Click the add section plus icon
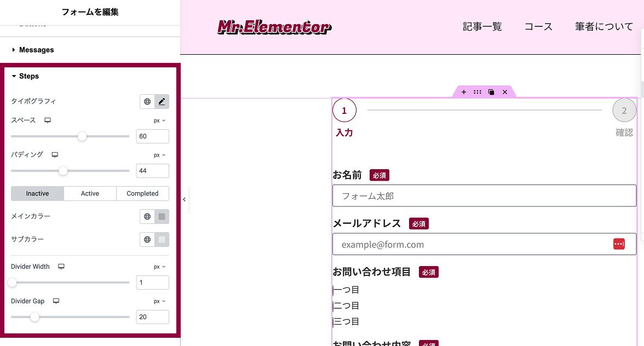This screenshot has width=644, height=346. [464, 92]
